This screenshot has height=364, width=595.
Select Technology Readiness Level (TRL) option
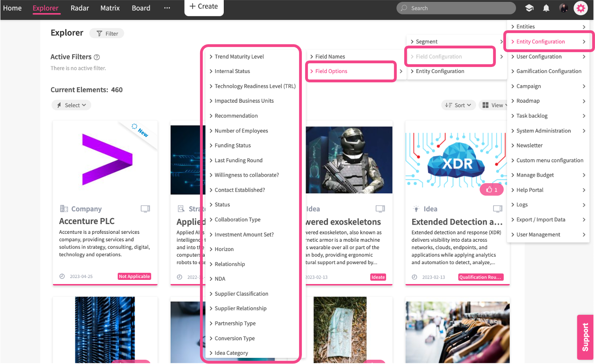point(255,86)
